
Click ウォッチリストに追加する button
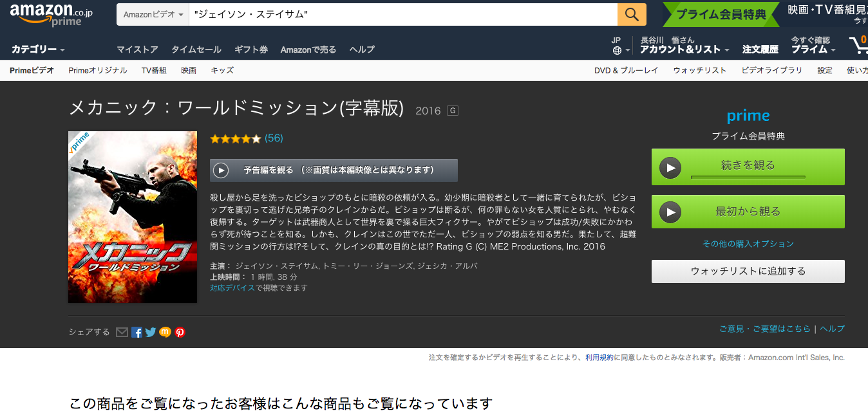pos(748,271)
